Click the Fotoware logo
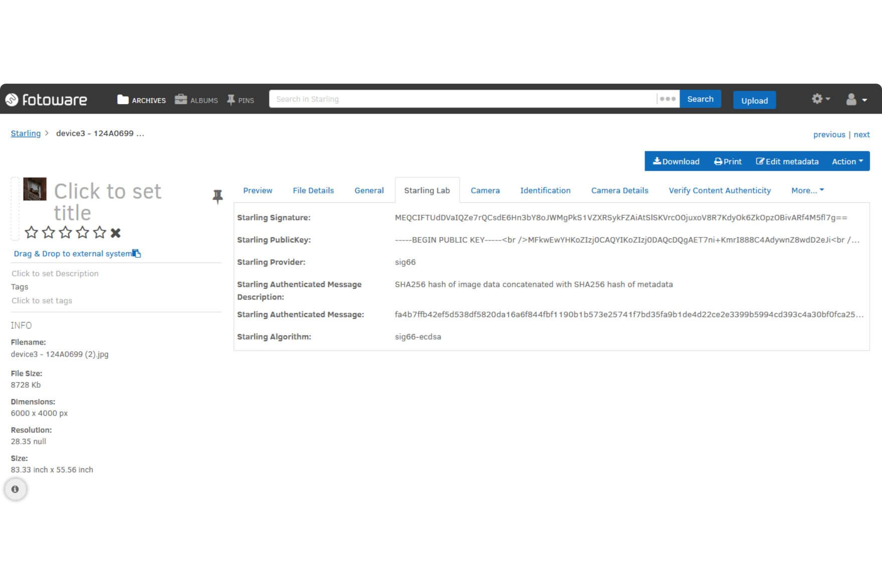Viewport: 882px width, 588px height. click(x=46, y=100)
